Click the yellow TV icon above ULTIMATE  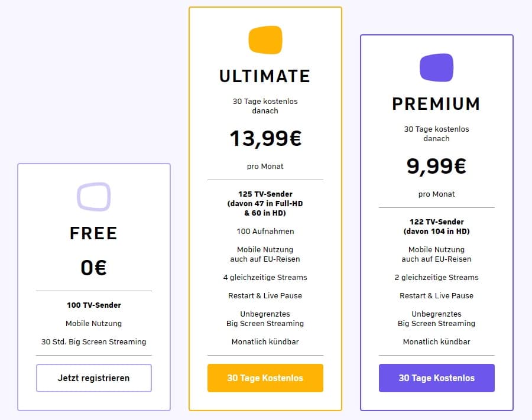coord(265,40)
